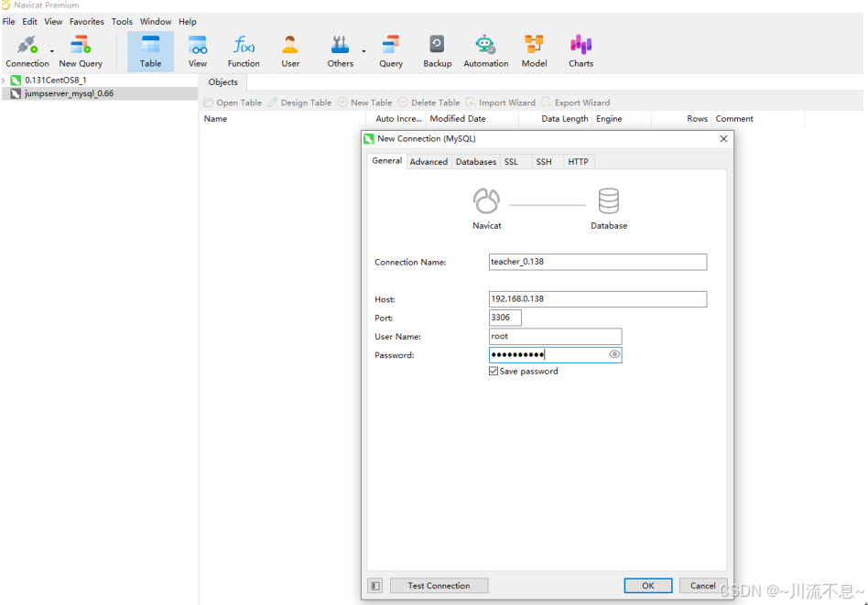
Task: Switch to the General tab
Action: click(x=387, y=160)
